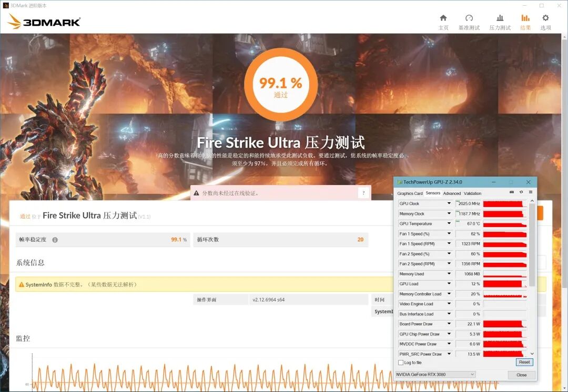Open the Memory Controller Load dropdown
Image resolution: width=568 pixels, height=392 pixels.
click(449, 294)
